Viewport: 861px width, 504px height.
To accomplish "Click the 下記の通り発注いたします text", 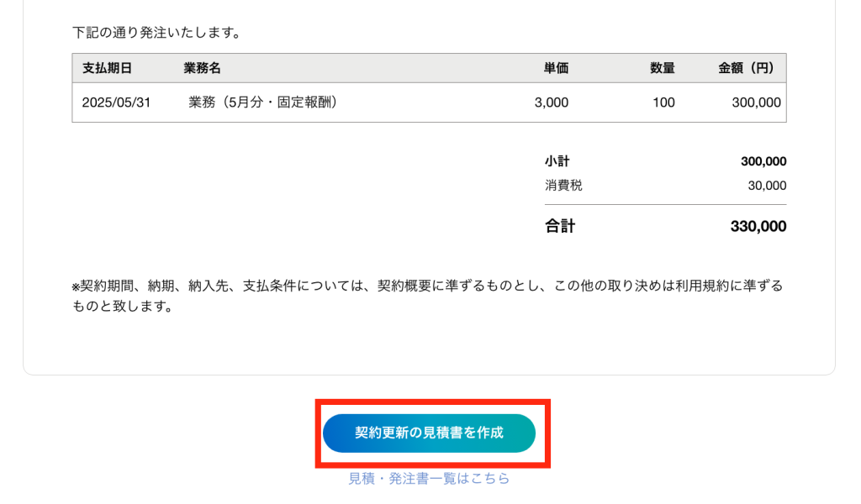I will 157,34.
